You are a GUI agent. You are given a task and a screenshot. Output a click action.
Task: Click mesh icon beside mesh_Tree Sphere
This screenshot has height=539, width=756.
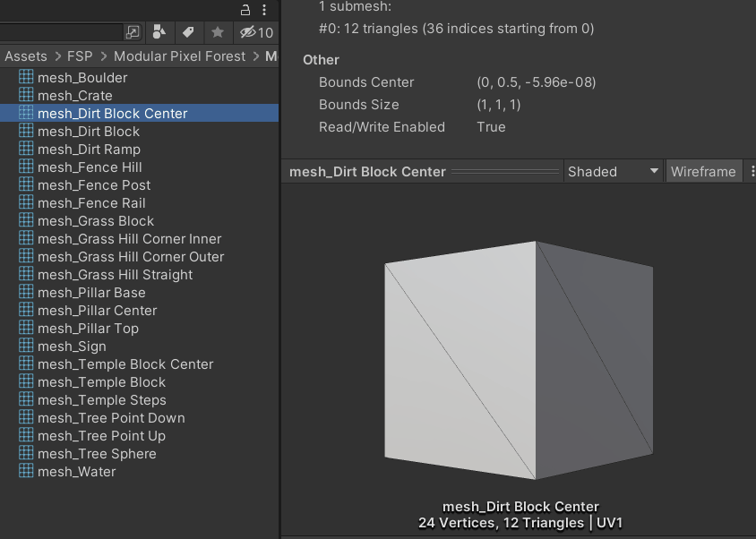pos(26,453)
